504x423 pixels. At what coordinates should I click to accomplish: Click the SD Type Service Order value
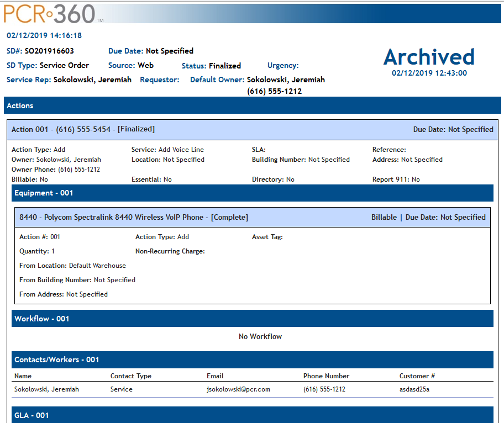tap(64, 65)
